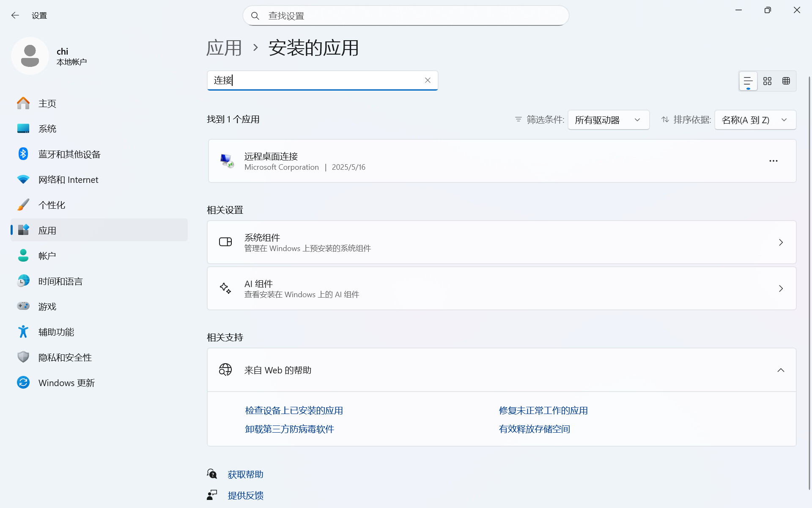
Task: Clear the app search text with X
Action: pos(428,80)
